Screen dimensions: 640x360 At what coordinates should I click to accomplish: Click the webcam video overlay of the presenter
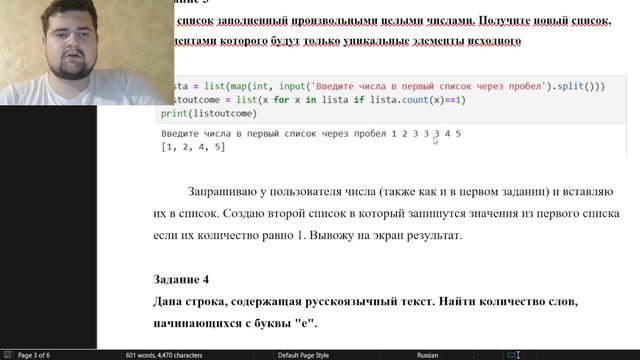tap(87, 52)
